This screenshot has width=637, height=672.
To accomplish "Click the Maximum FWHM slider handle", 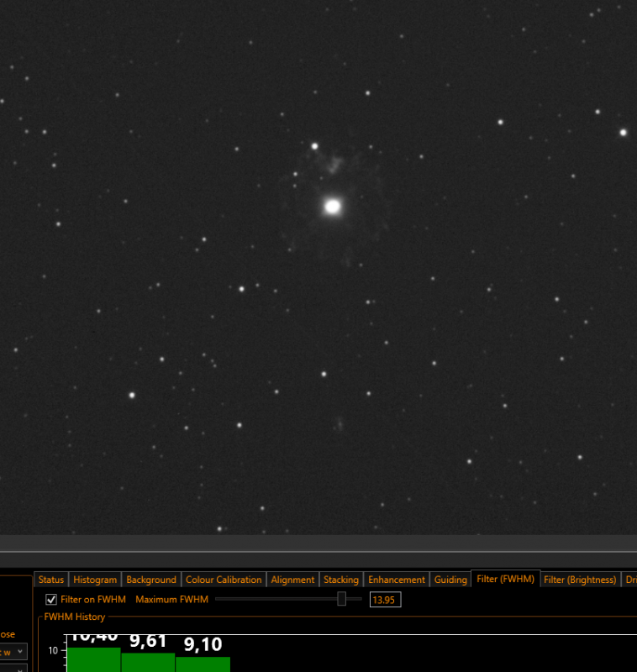I will click(x=342, y=599).
